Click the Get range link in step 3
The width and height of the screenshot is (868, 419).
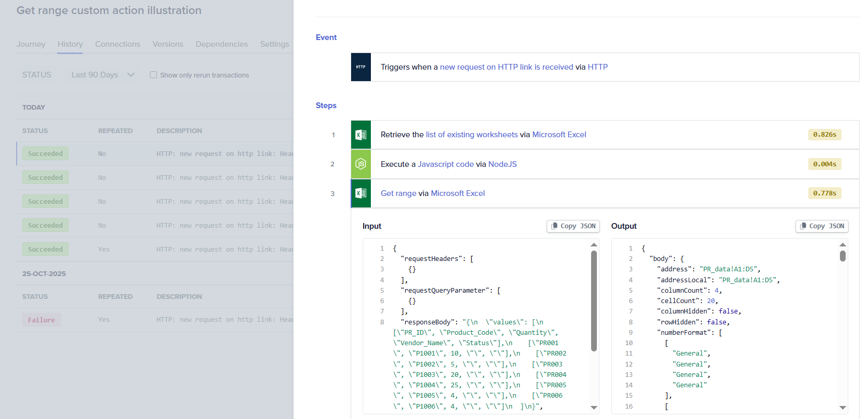(x=398, y=193)
